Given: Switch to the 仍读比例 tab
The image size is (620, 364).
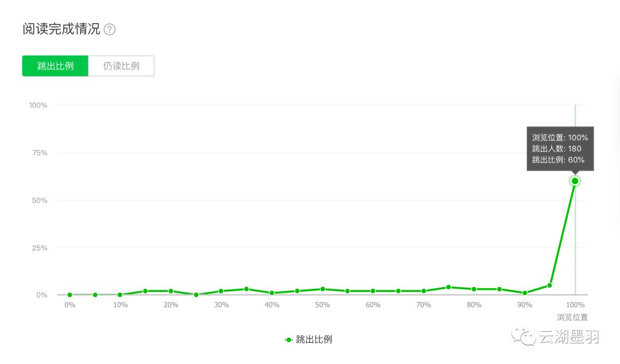Looking at the screenshot, I should (121, 66).
